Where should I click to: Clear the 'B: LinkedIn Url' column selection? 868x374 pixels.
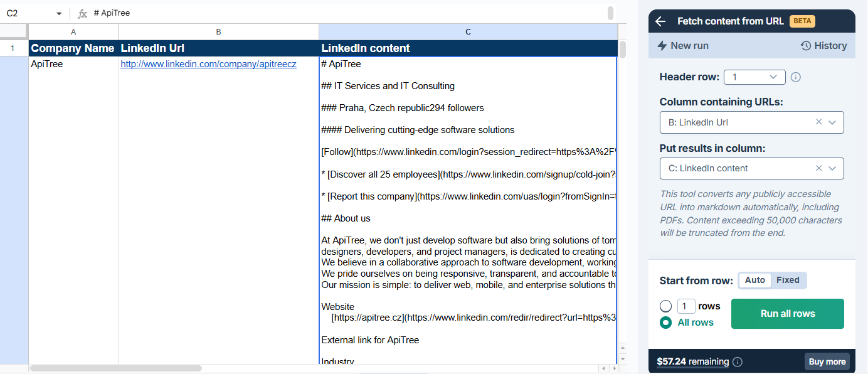point(818,122)
